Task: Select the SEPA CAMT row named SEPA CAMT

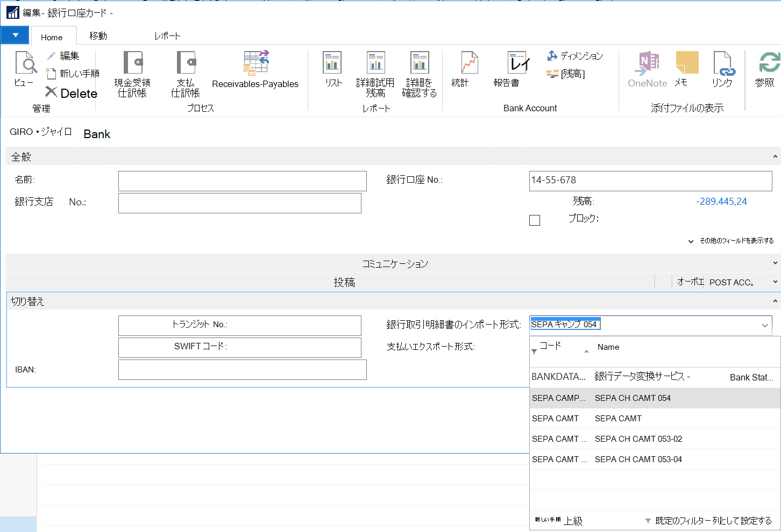Action: (x=655, y=419)
